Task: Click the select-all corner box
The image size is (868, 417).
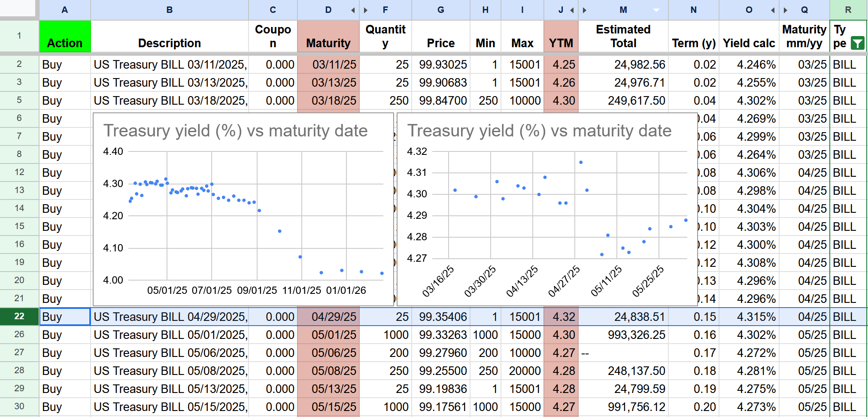Action: click(x=19, y=9)
